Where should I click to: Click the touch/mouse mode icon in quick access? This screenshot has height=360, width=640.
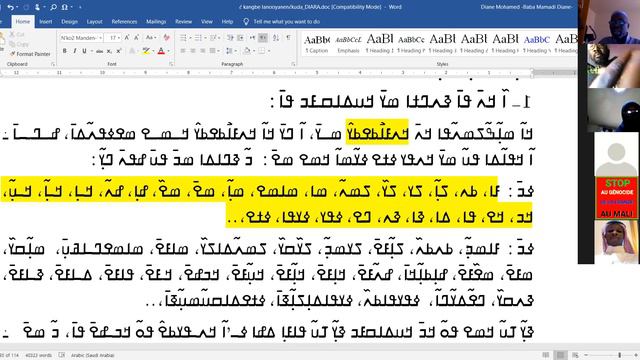[38, 7]
